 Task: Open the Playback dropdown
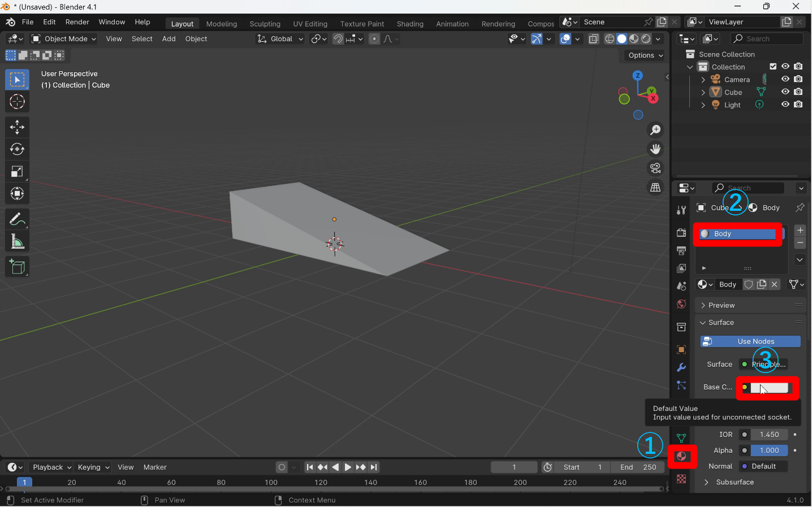[x=51, y=467]
